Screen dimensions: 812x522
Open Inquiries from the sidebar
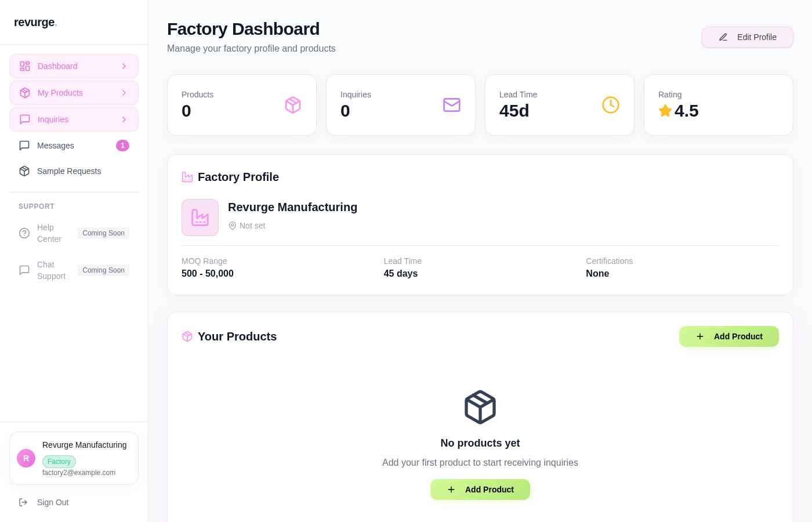click(74, 119)
